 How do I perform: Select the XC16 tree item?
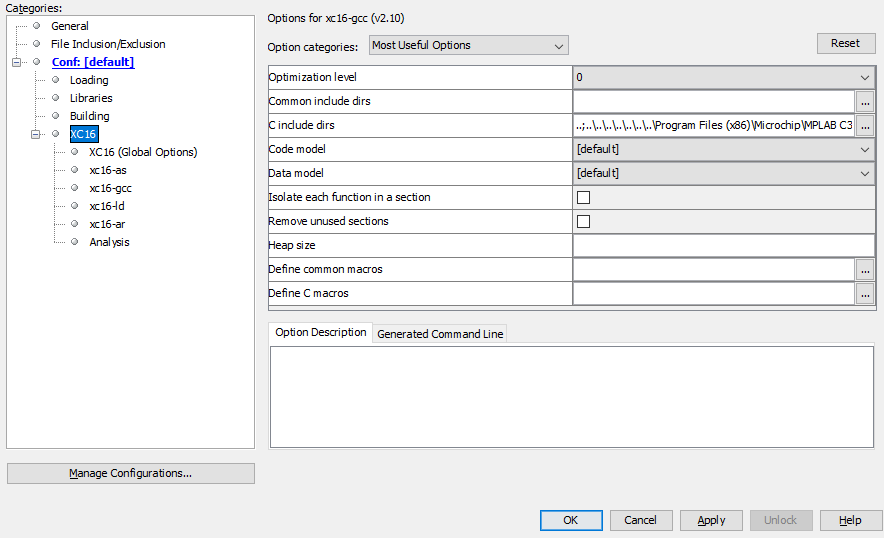click(83, 134)
